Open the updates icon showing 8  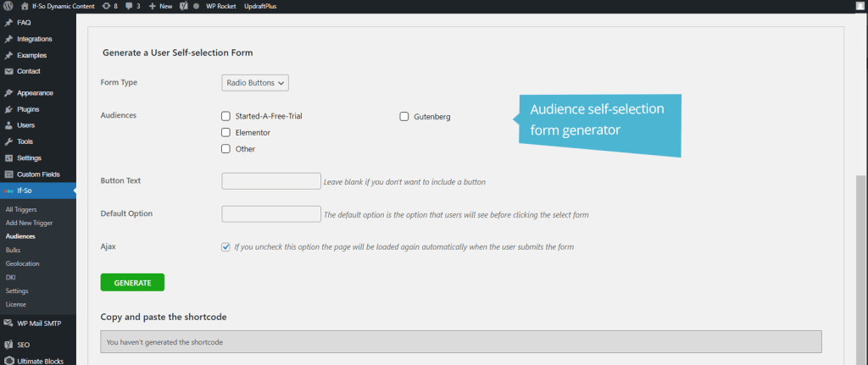click(106, 6)
